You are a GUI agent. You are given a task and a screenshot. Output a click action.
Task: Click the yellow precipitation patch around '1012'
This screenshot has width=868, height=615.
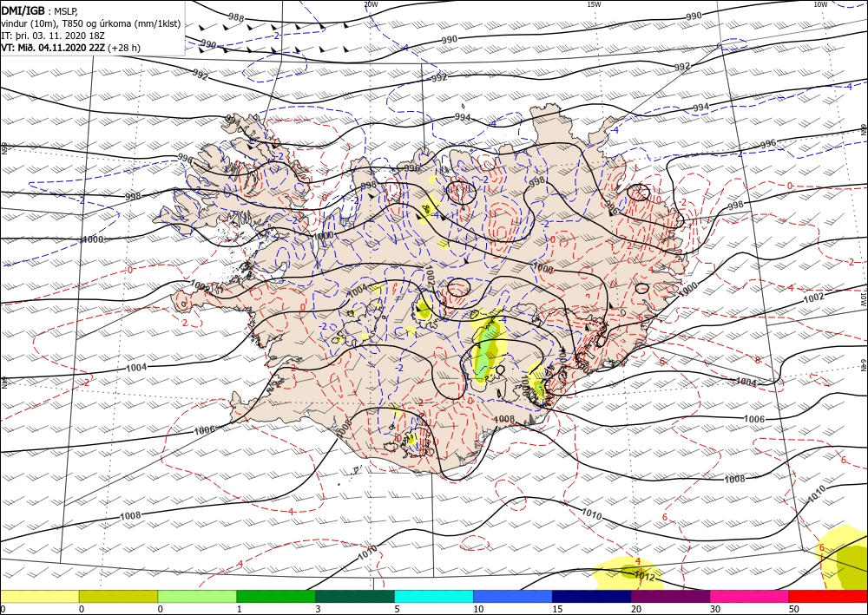point(626,573)
